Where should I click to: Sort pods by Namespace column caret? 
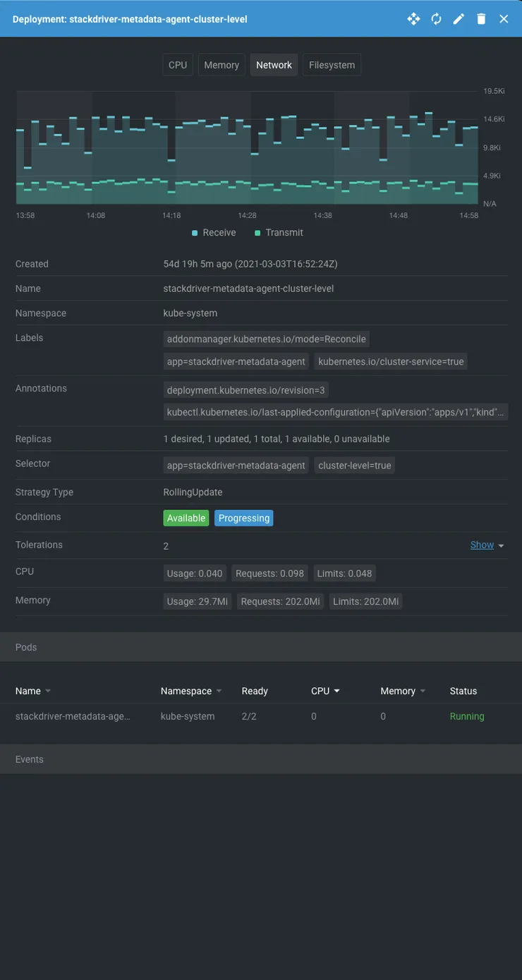[x=218, y=690]
